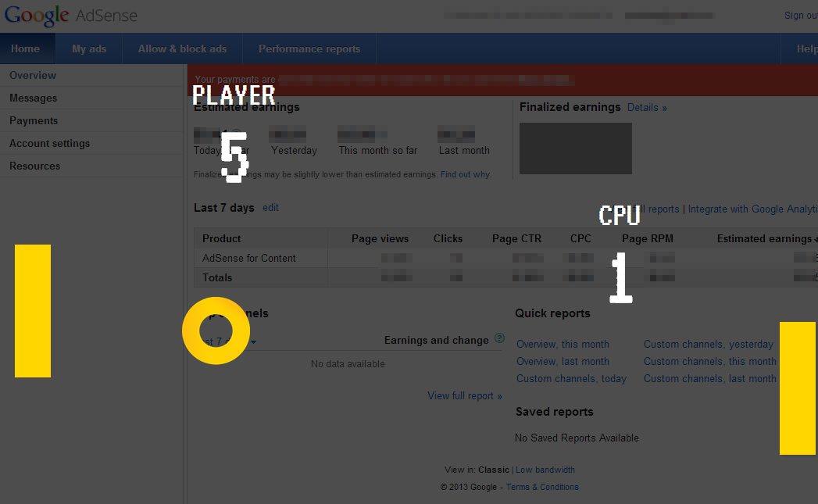Click the Google AdSense logo

tap(70, 16)
